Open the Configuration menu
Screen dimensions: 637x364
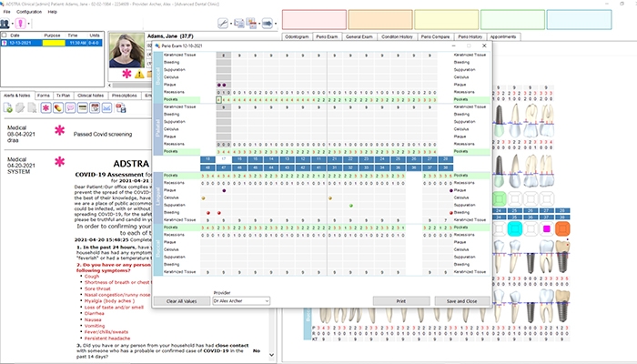[x=29, y=12]
